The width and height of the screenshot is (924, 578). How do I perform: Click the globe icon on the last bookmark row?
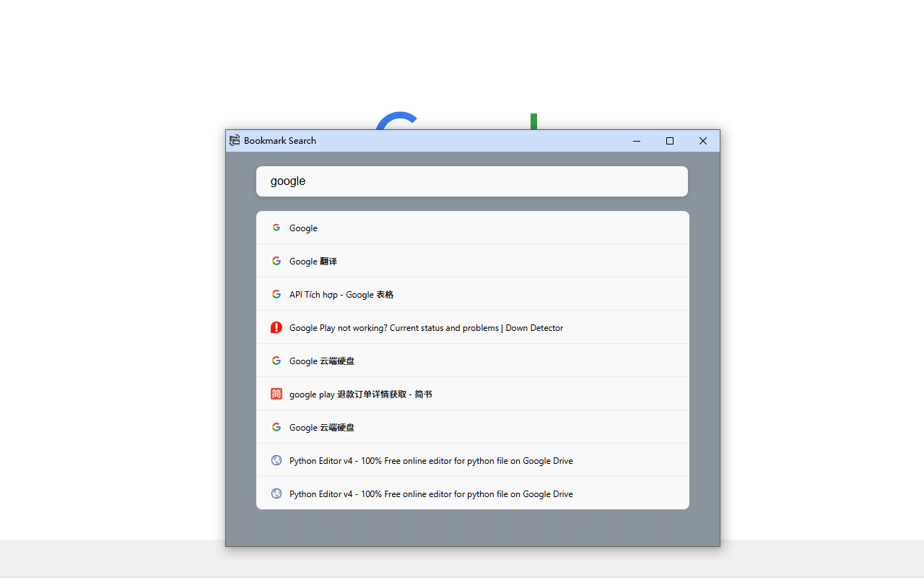coord(276,493)
